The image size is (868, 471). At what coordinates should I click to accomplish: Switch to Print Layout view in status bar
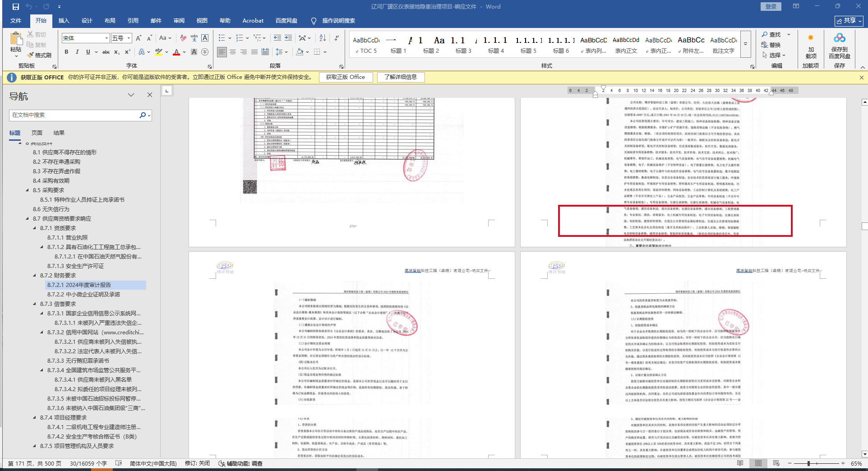click(x=758, y=463)
